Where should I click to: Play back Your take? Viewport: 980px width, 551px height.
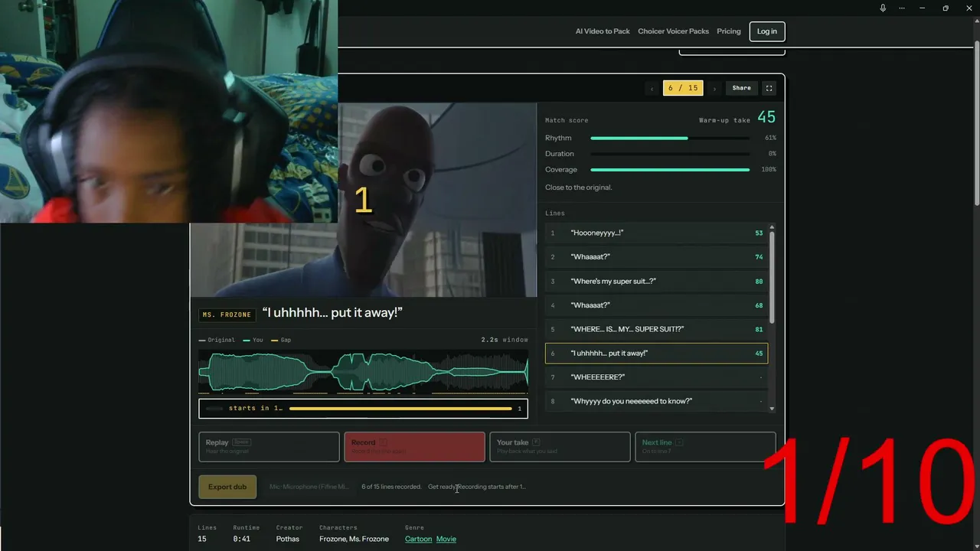coord(560,447)
